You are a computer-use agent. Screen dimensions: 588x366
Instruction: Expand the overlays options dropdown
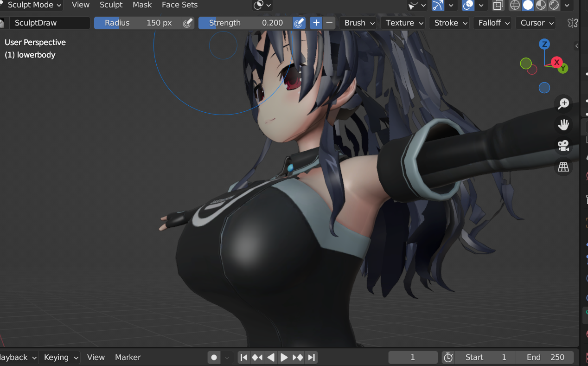pyautogui.click(x=481, y=5)
